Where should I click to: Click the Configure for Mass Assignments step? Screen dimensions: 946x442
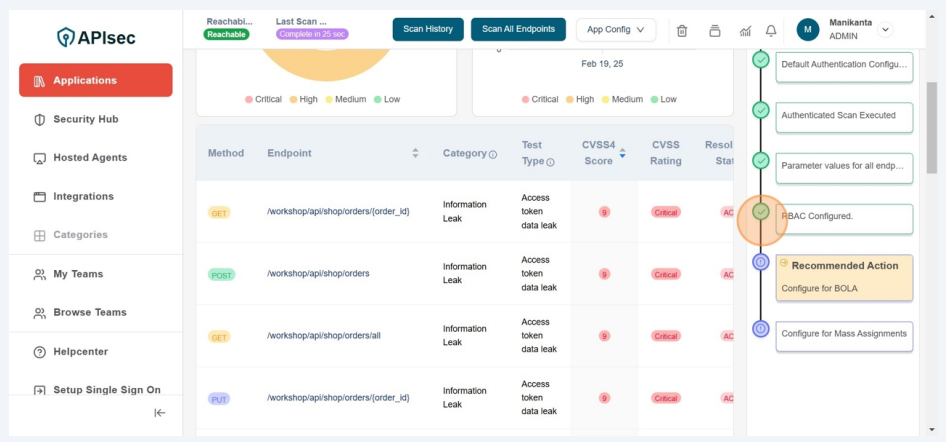click(843, 334)
